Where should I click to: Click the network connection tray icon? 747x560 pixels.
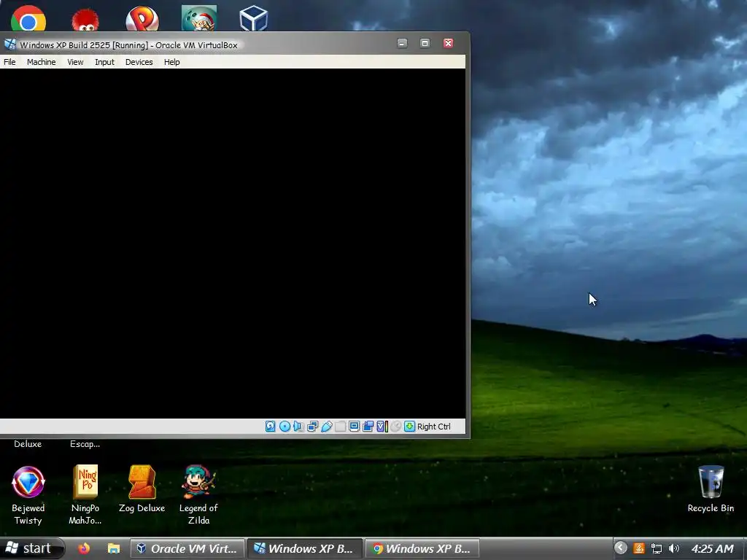pyautogui.click(x=657, y=548)
